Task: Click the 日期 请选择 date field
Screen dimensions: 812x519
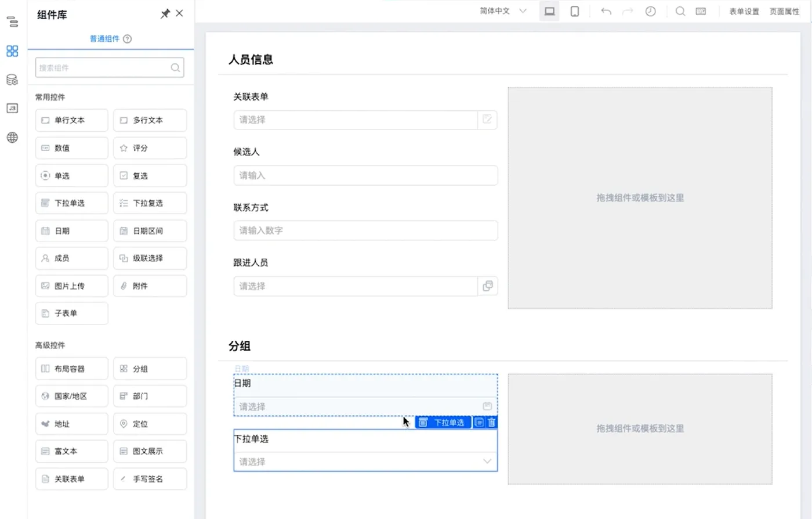Action: pyautogui.click(x=365, y=406)
